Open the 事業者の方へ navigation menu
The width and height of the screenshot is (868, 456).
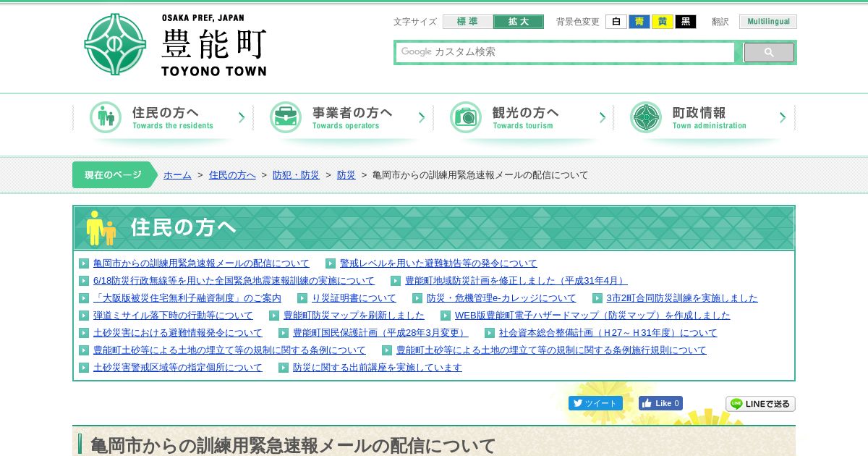pyautogui.click(x=344, y=118)
